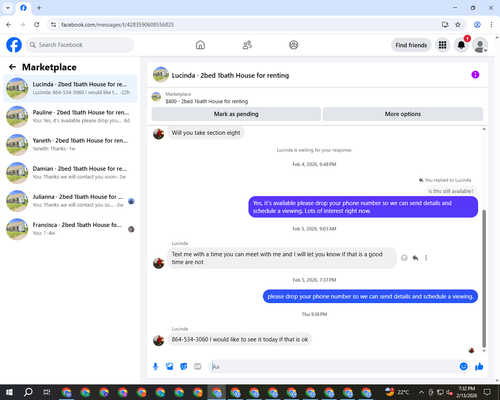Viewport: 500px width, 400px height.
Task: Open more options for 'Text me' message
Action: point(426,258)
